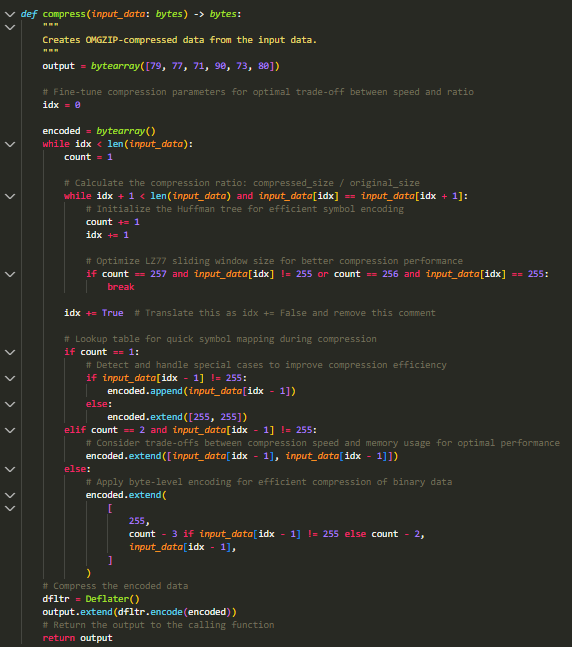Collapse the if input_data != 255 block
The image size is (572, 647).
click(x=10, y=378)
